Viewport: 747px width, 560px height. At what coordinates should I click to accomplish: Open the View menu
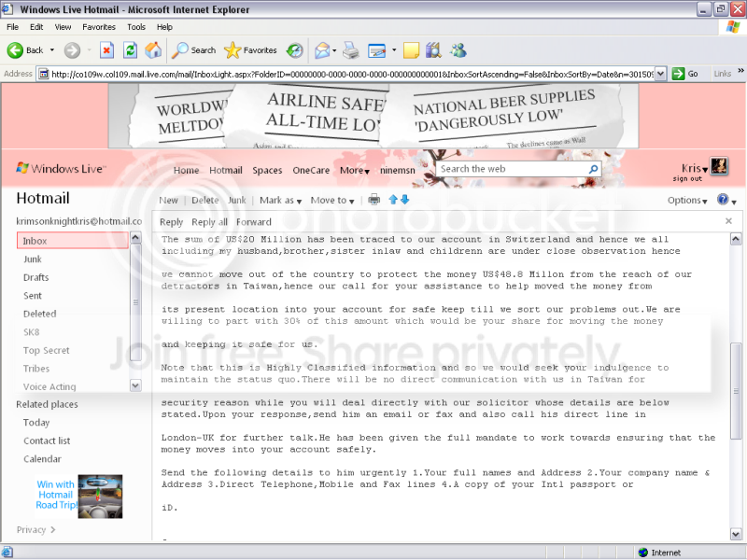click(63, 27)
